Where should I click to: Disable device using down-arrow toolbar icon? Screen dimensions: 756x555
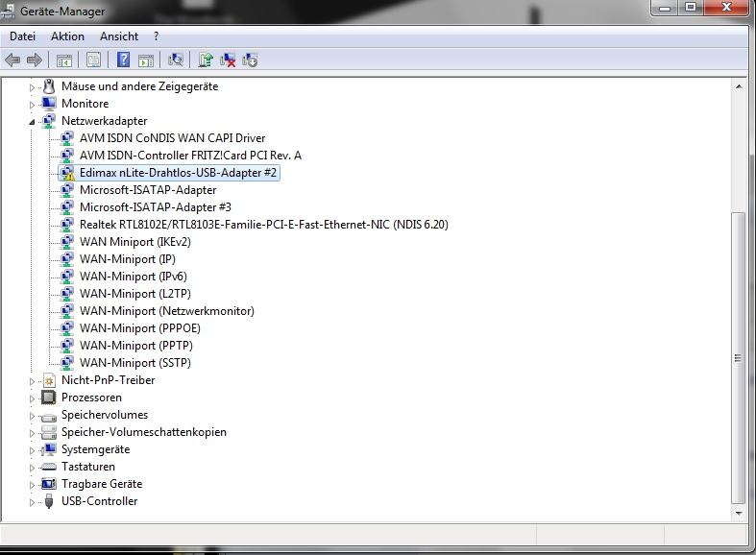(250, 60)
